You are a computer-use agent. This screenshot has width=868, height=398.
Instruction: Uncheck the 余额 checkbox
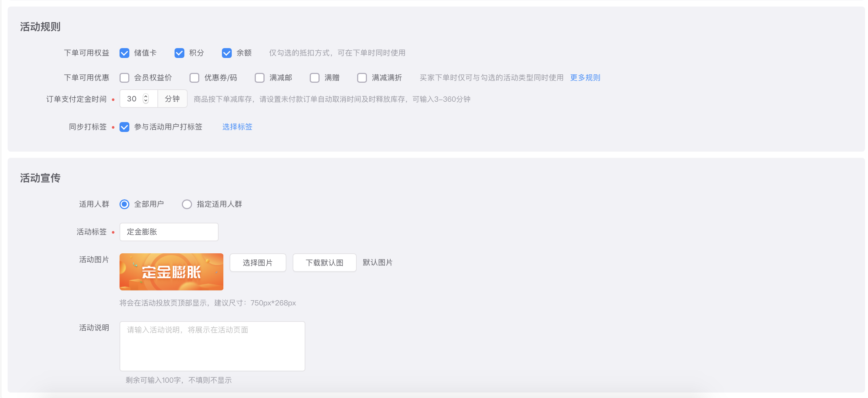click(227, 53)
